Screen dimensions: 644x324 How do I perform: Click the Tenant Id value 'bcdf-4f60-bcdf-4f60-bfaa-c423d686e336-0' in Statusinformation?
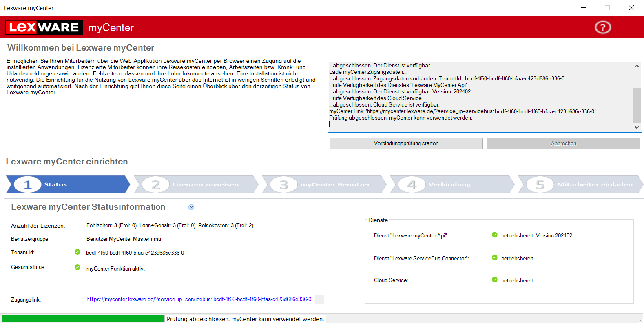(135, 253)
